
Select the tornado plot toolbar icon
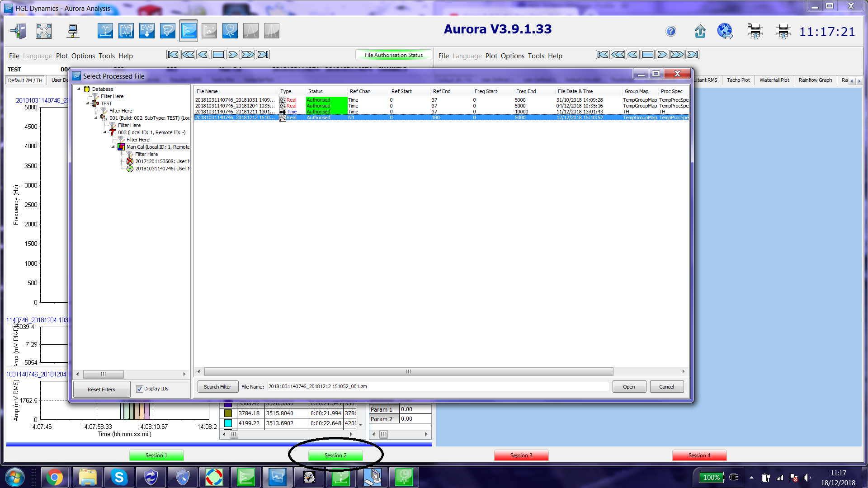(x=167, y=31)
